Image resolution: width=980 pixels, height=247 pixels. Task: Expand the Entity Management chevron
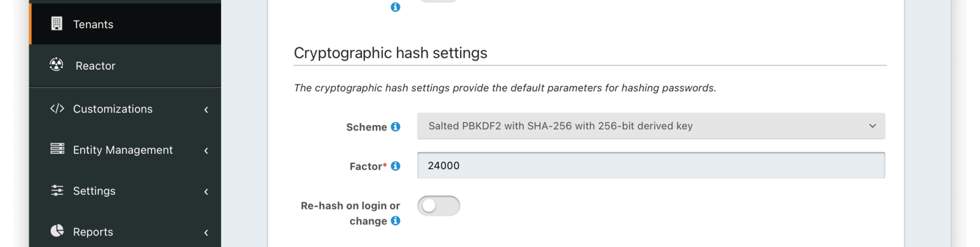click(x=206, y=151)
